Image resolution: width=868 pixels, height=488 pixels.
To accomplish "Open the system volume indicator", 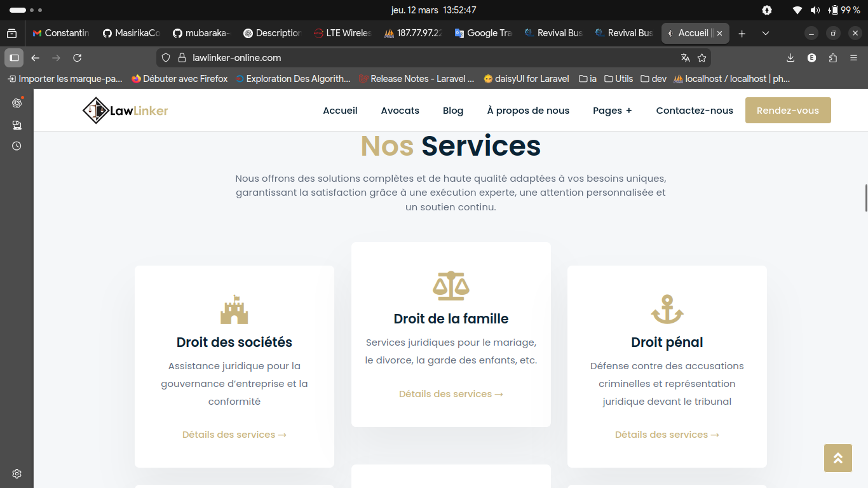I will [815, 10].
